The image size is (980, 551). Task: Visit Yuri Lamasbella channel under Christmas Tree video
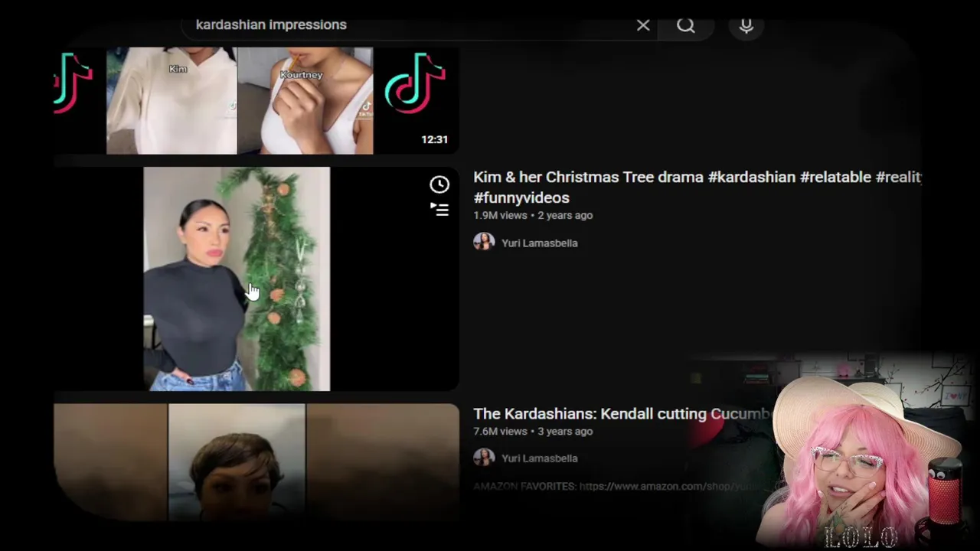(540, 243)
